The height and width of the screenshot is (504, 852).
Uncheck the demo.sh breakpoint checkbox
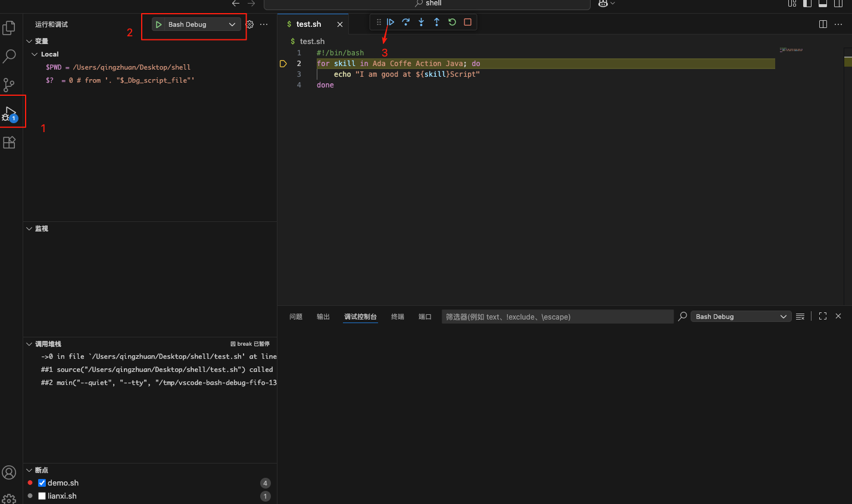(x=42, y=483)
